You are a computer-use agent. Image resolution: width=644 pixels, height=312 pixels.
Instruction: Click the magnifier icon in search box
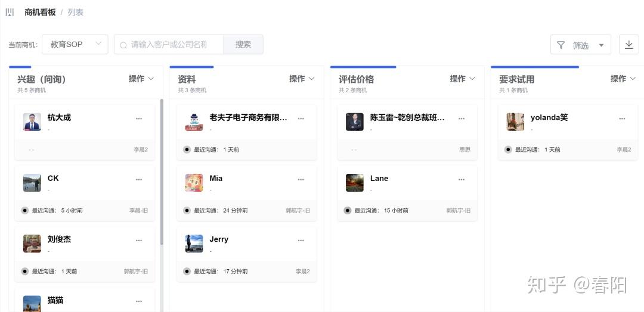coord(123,45)
